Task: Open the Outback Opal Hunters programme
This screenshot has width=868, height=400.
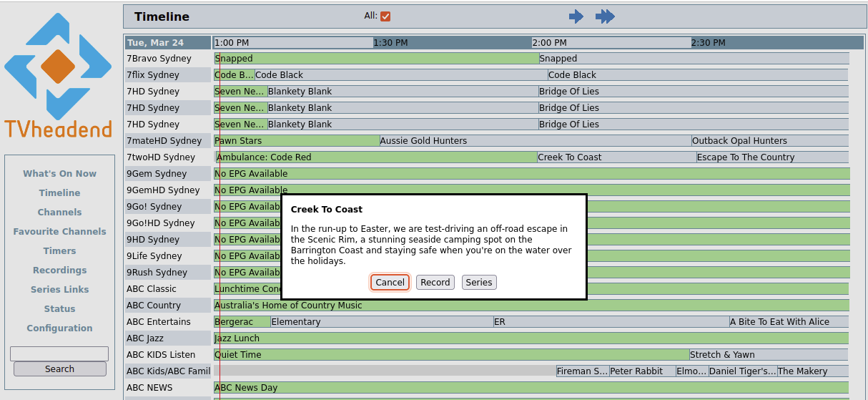Action: (770, 141)
